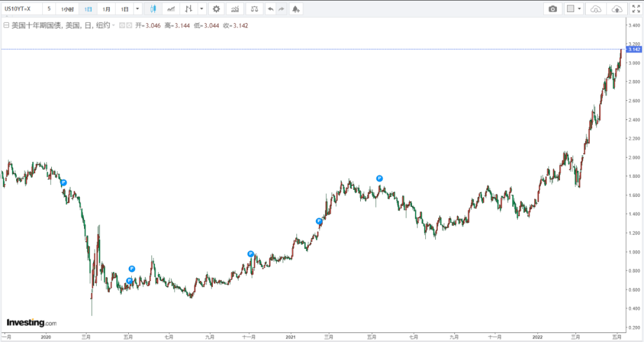644x342 pixels.
Task: Click the compare scales icon
Action: pyautogui.click(x=255, y=9)
